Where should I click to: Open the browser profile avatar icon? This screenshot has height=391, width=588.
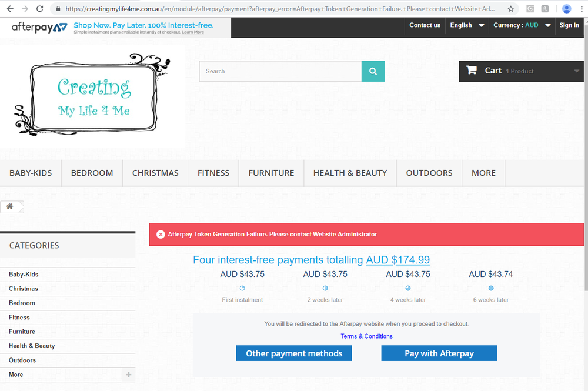(566, 8)
